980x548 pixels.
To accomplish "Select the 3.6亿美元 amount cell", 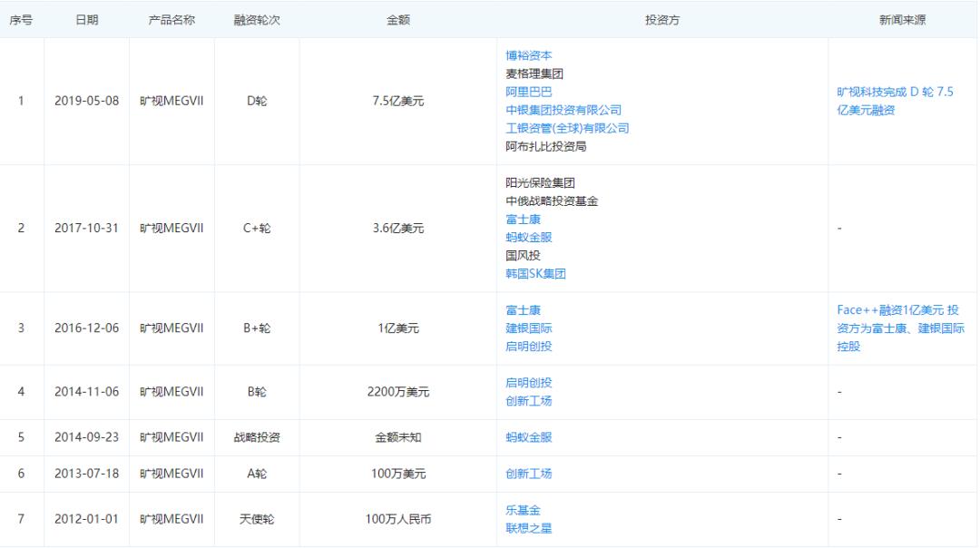I will point(397,228).
